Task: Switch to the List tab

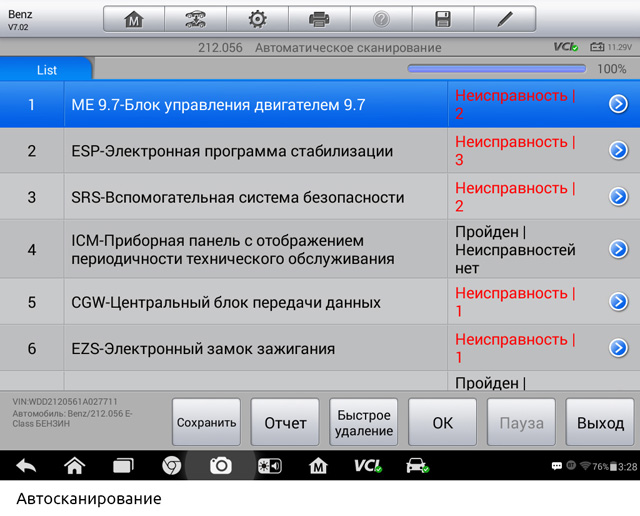Action: tap(46, 69)
